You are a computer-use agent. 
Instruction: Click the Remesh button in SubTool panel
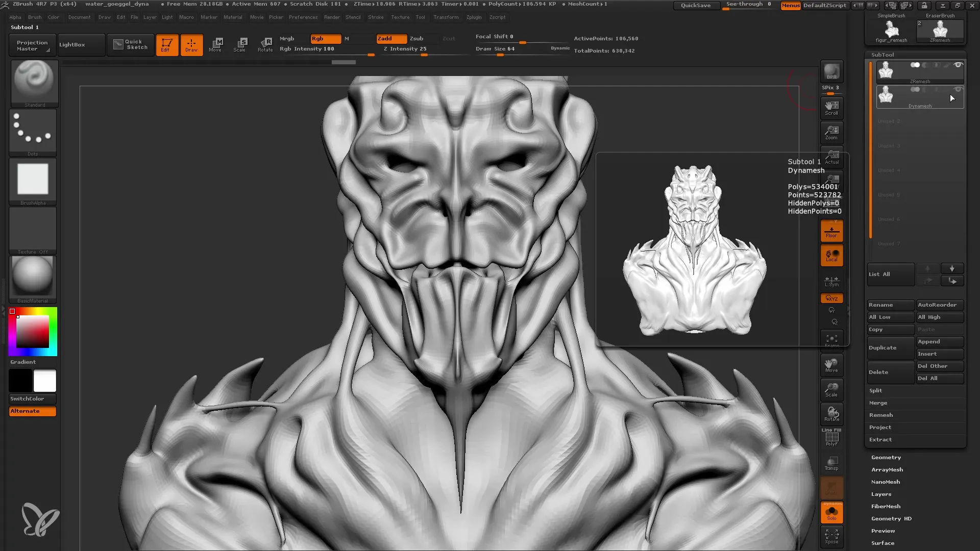tap(881, 414)
